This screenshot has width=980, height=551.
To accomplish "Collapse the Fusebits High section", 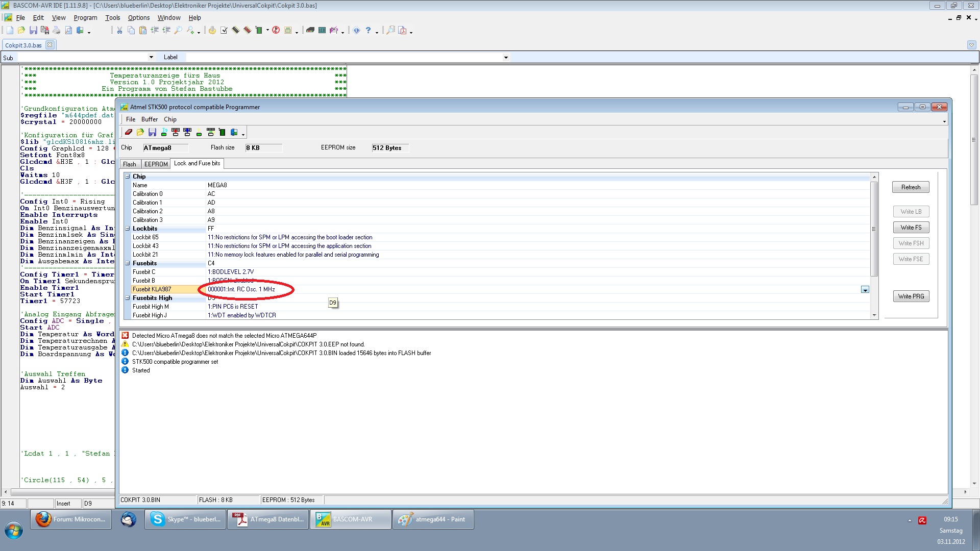I will tap(128, 298).
